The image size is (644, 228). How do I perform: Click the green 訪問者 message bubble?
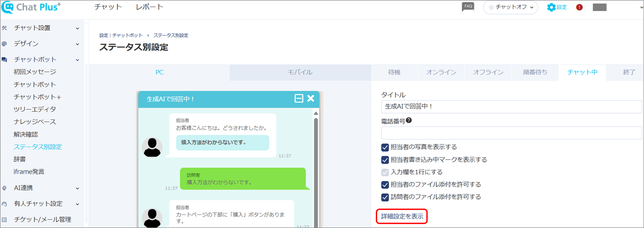pyautogui.click(x=243, y=179)
